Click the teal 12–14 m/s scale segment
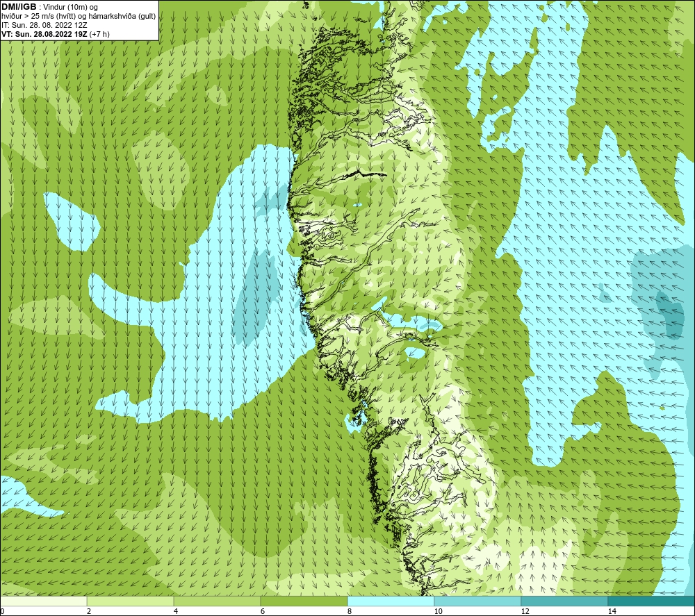 click(564, 601)
